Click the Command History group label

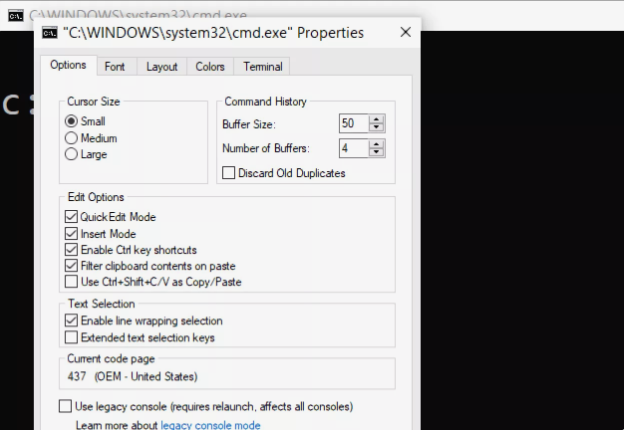click(265, 101)
